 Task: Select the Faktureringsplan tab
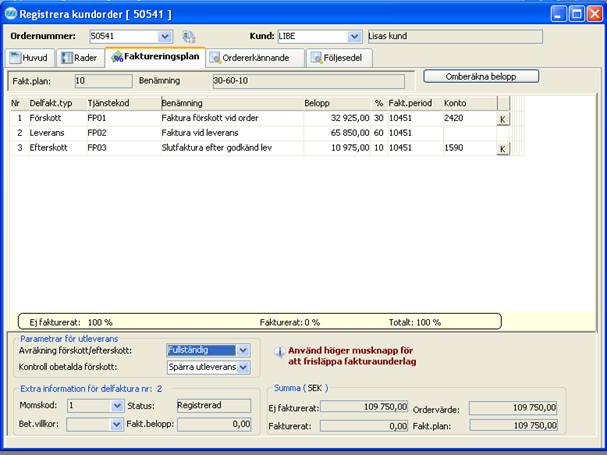(155, 57)
